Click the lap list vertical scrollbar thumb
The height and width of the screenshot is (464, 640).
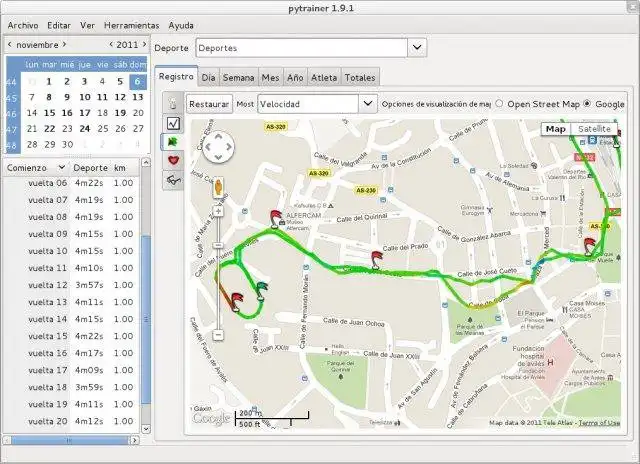[x=146, y=320]
